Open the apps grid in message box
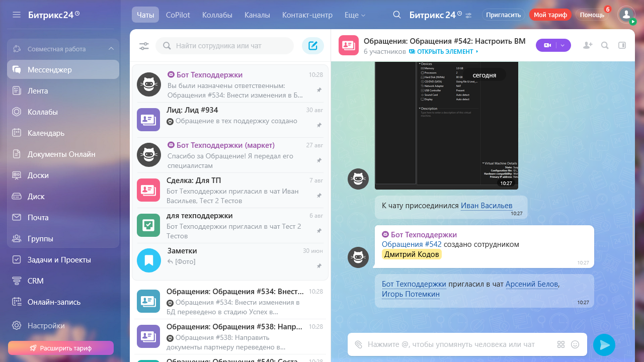Viewport: 644px width, 362px height. click(x=561, y=344)
